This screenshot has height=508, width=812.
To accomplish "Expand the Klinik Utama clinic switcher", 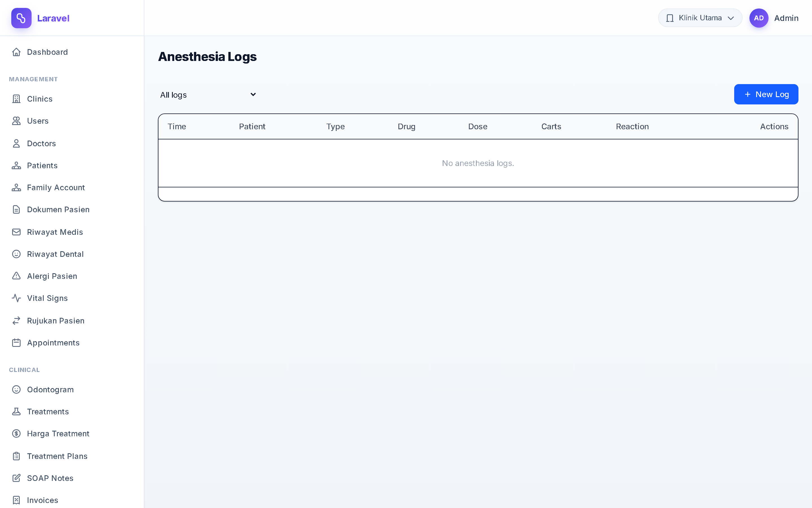I will coord(700,18).
